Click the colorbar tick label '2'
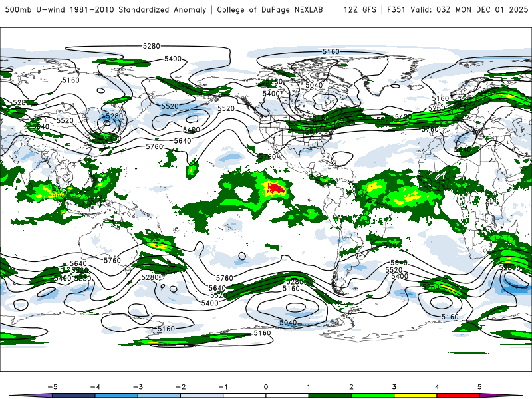This screenshot has height=399, width=532. click(352, 387)
